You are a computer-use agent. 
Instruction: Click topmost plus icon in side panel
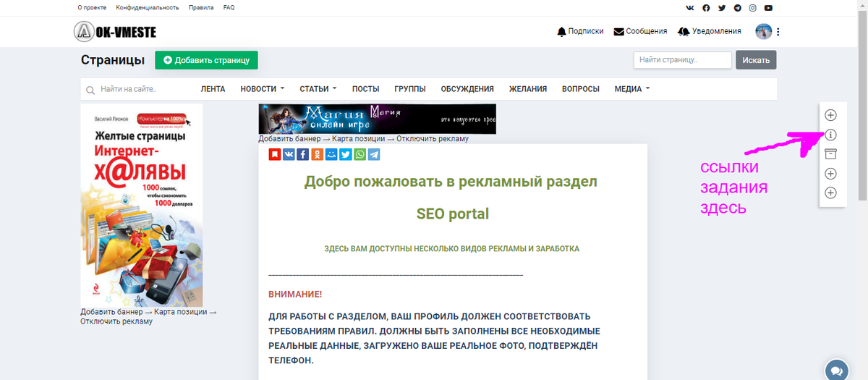tap(831, 115)
